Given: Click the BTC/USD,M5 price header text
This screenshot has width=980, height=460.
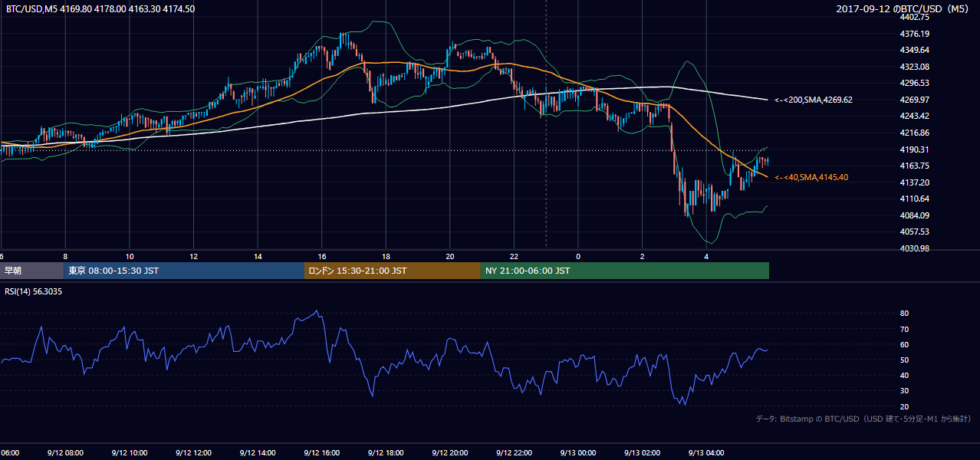Looking at the screenshot, I should (100, 9).
